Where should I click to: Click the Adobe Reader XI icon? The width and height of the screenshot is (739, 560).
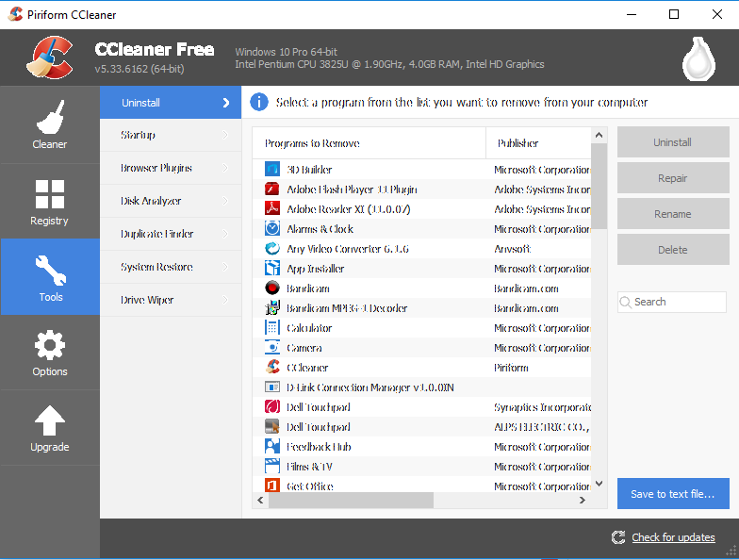click(271, 209)
